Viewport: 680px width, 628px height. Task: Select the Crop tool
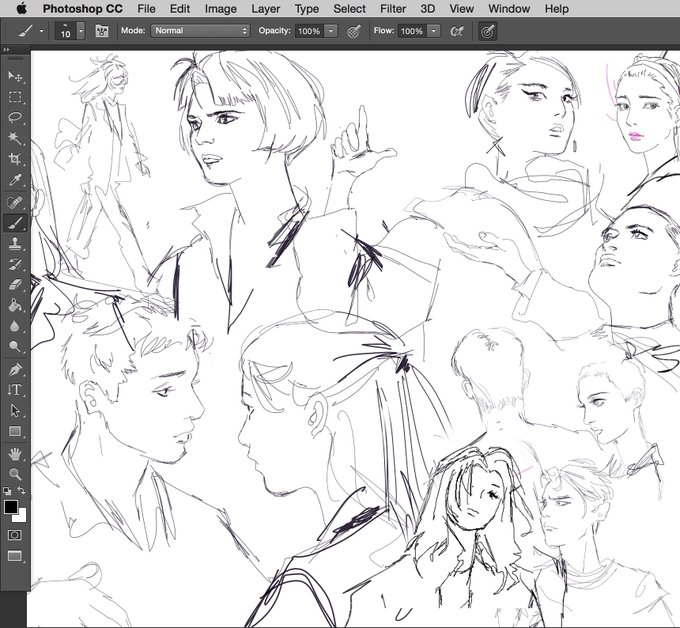coord(15,159)
